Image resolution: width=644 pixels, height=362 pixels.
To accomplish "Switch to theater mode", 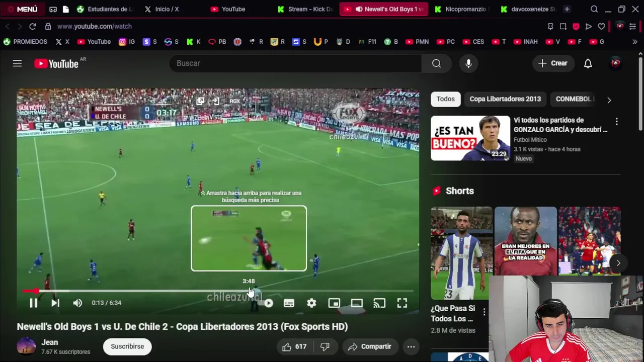I will point(357,303).
